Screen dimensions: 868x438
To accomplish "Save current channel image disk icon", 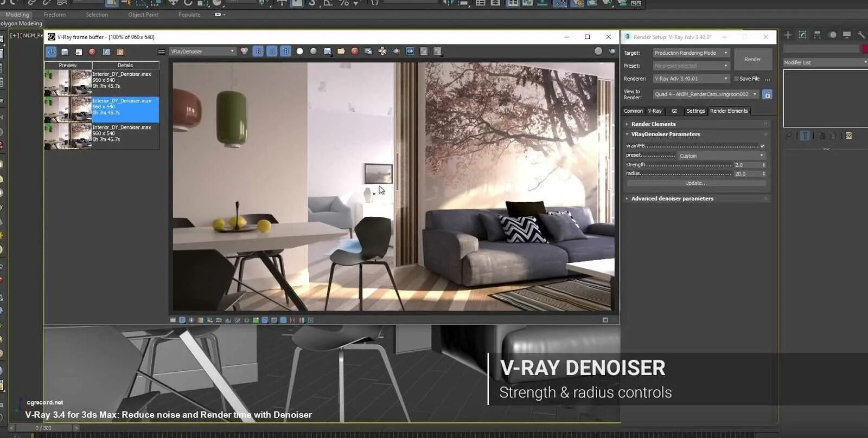I will [x=327, y=51].
